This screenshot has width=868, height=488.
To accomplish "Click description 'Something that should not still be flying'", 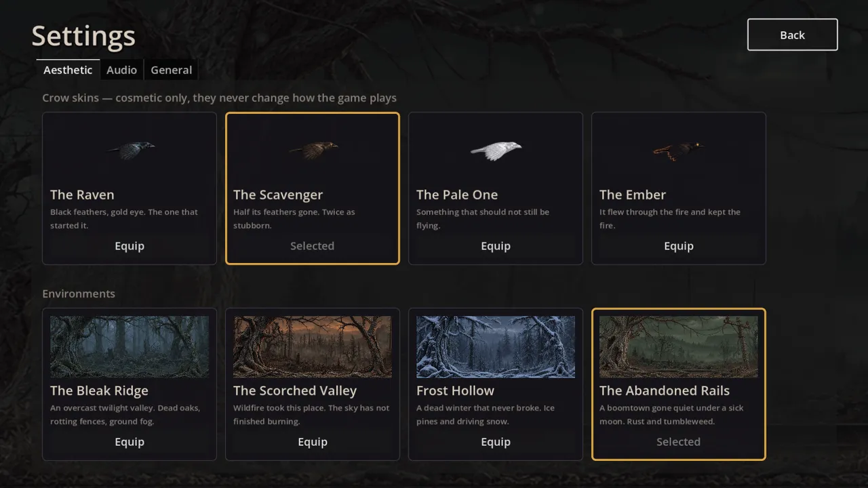I will [483, 218].
